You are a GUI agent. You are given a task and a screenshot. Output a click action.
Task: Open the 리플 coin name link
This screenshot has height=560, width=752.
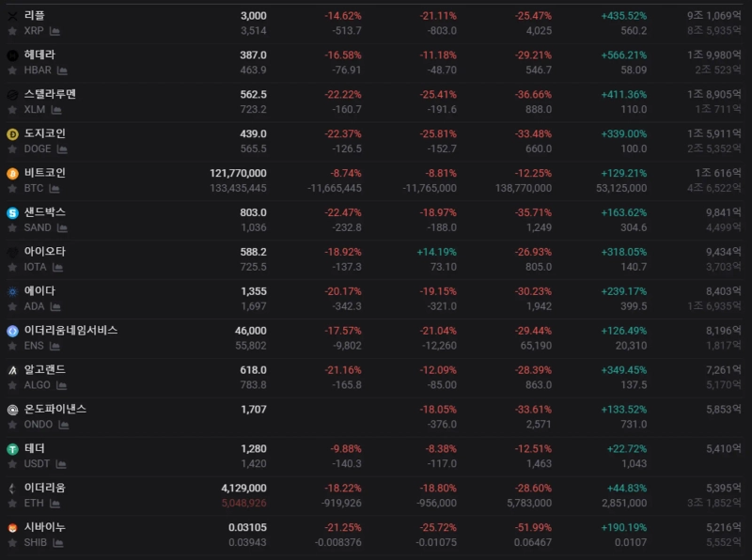click(x=34, y=15)
